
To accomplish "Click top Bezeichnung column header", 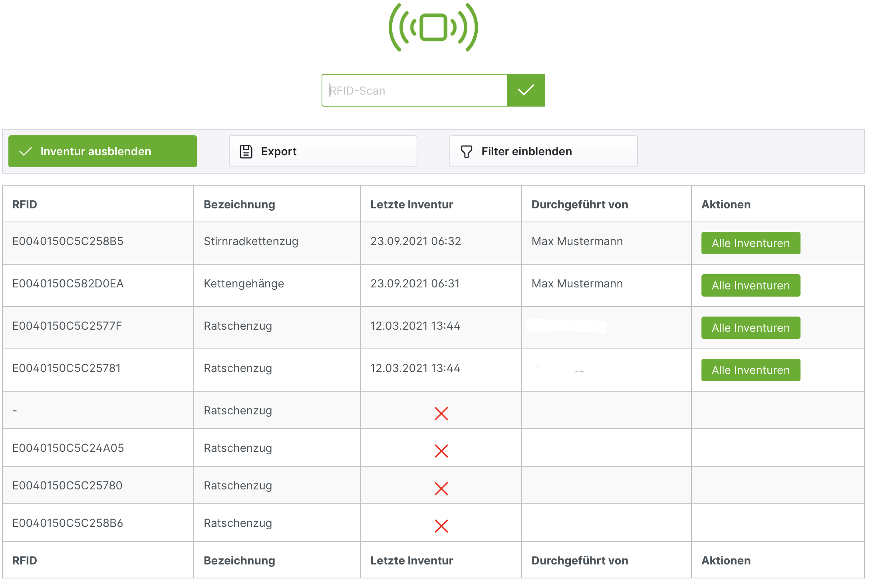I will tap(239, 204).
